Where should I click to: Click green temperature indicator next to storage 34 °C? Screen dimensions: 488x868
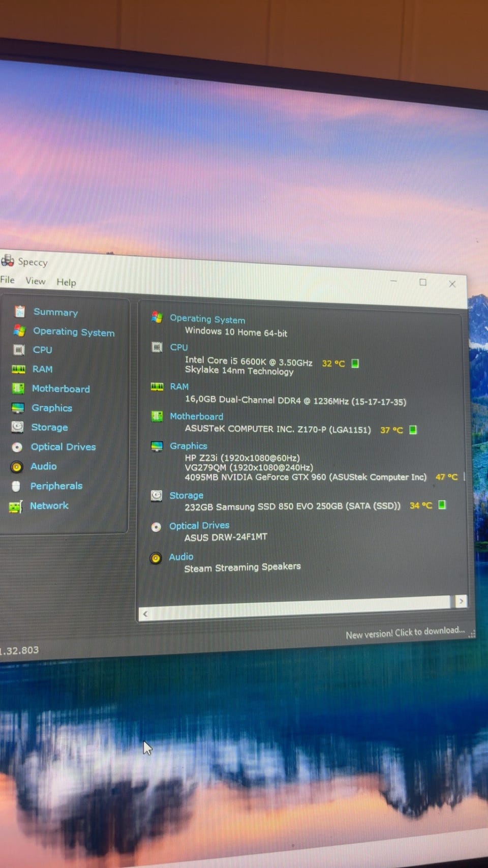442,505
